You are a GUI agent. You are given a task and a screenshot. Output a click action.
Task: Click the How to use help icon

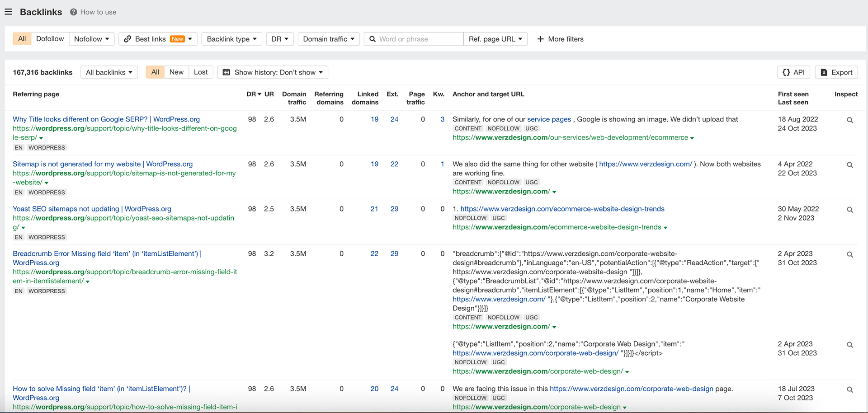tap(73, 12)
